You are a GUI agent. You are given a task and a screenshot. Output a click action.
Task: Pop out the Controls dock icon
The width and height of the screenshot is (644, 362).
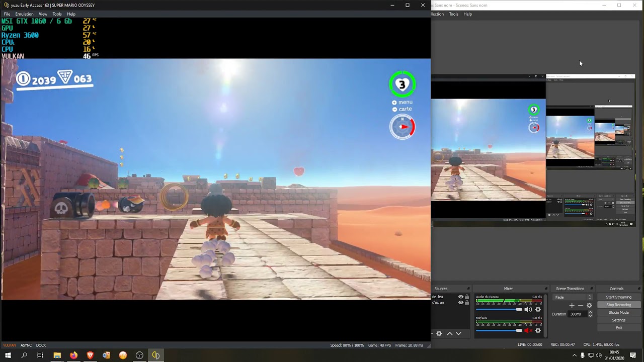639,289
